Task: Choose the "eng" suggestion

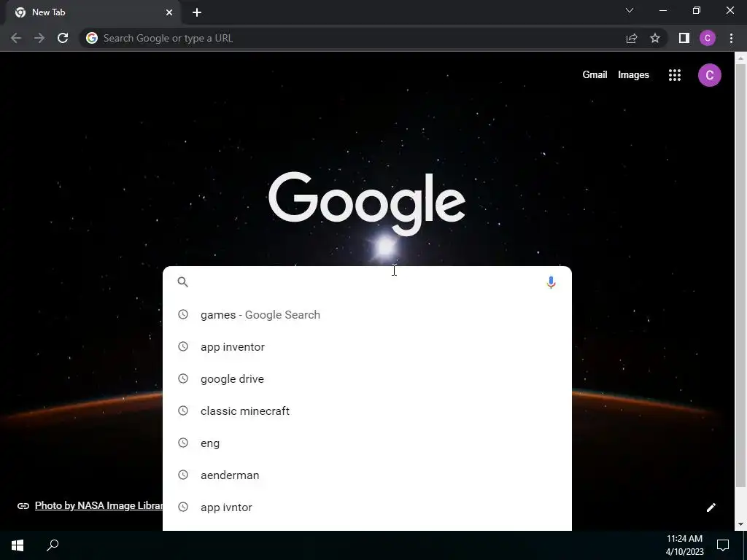Action: pyautogui.click(x=367, y=443)
